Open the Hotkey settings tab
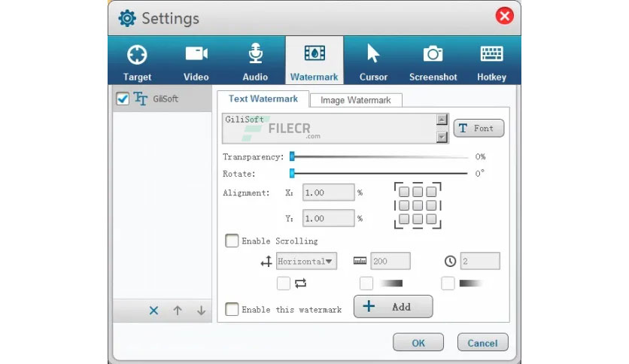The image size is (629, 364). pos(491,60)
